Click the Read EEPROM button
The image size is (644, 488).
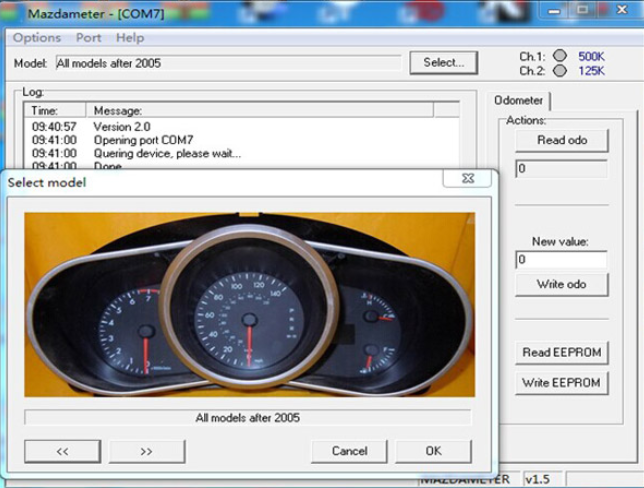(x=561, y=352)
